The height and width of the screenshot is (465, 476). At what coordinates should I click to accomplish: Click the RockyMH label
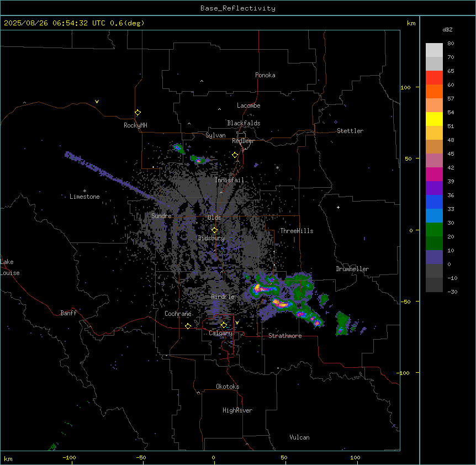[x=135, y=125]
